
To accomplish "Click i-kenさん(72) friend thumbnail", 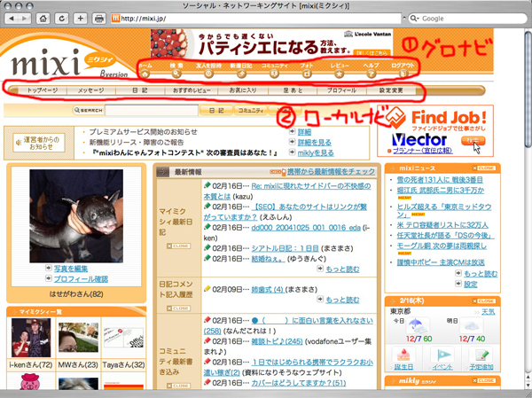I will 31,338.
